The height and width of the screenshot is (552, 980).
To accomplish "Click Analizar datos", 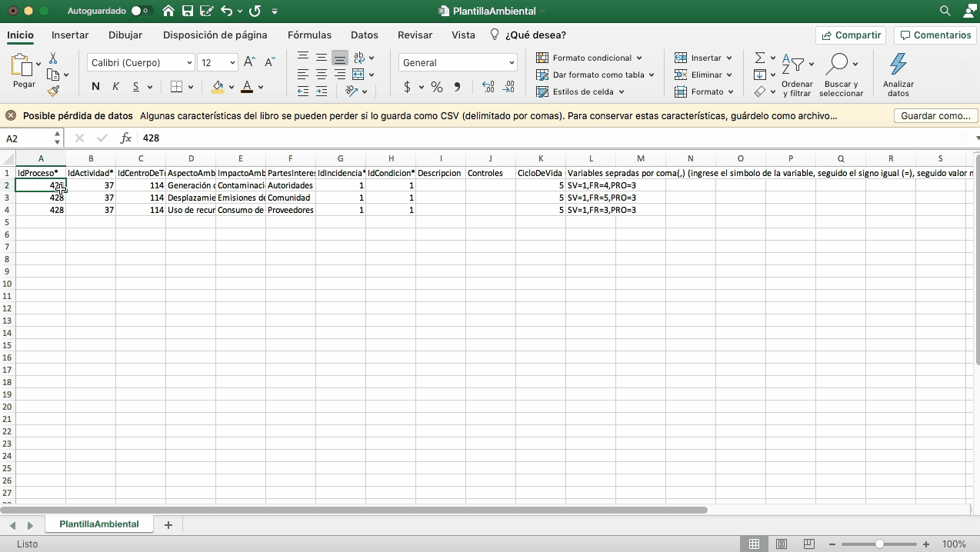I will pos(898,75).
